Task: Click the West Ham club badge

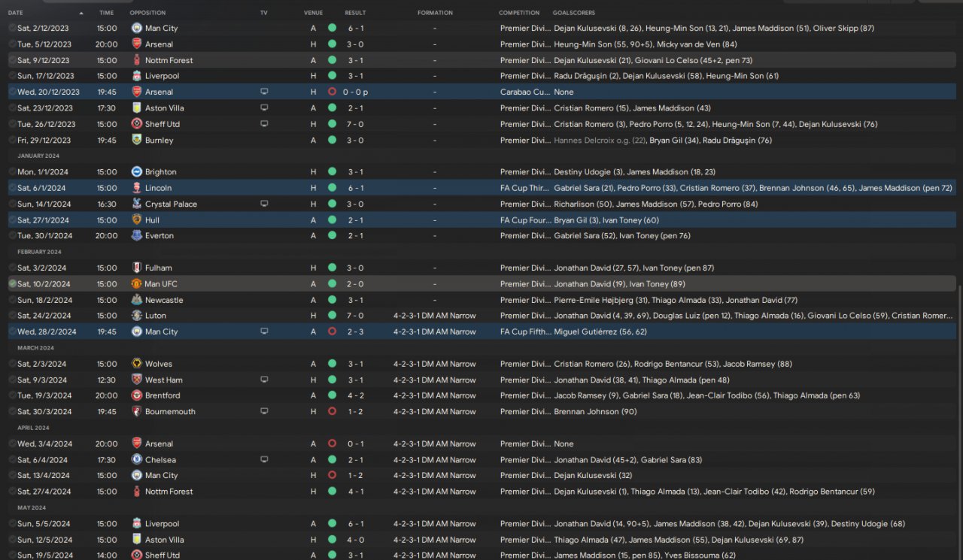Action: pyautogui.click(x=137, y=380)
